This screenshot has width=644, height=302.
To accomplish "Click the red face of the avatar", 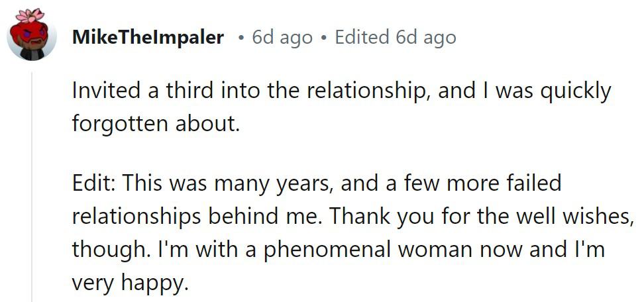I will pyautogui.click(x=28, y=34).
